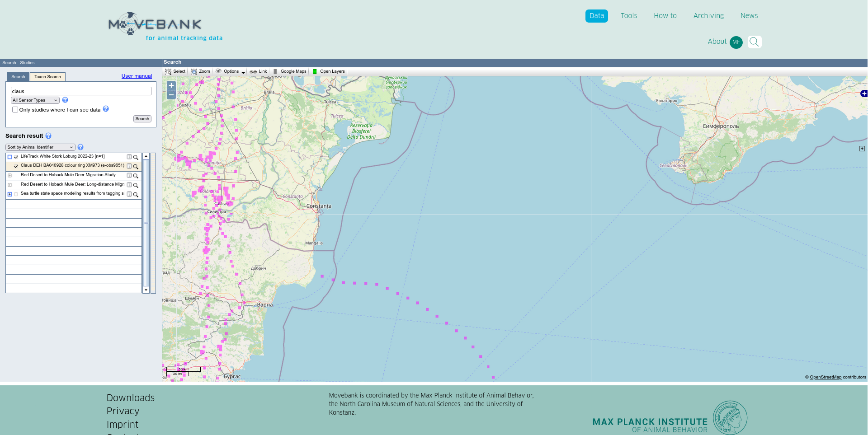The image size is (868, 435).
Task: Click the Search button under the query
Action: (x=142, y=119)
